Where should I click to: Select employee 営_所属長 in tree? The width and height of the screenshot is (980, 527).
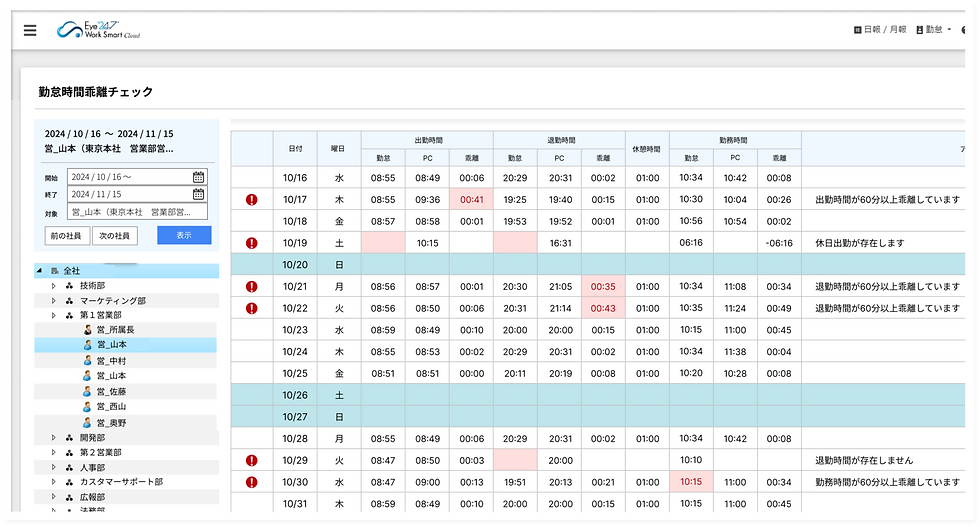pos(116,329)
